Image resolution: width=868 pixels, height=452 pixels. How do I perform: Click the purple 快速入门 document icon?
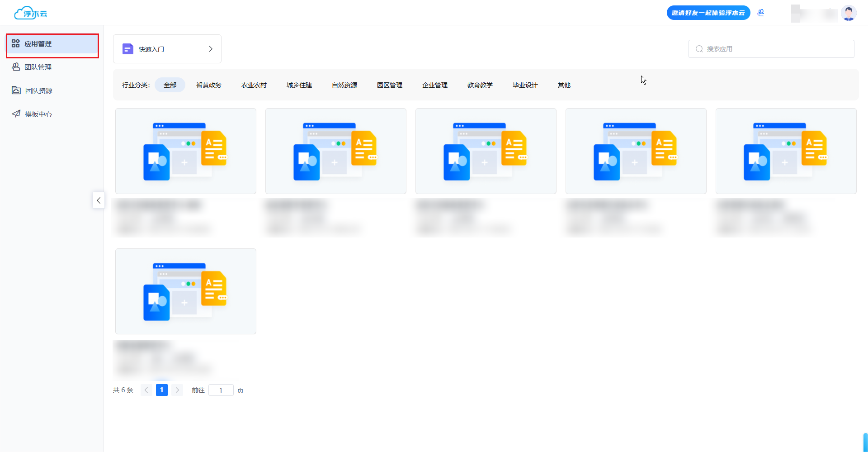coord(128,49)
